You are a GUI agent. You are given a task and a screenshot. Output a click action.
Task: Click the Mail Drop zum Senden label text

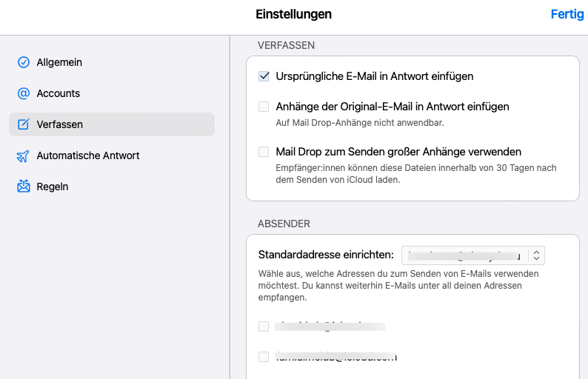pos(398,152)
